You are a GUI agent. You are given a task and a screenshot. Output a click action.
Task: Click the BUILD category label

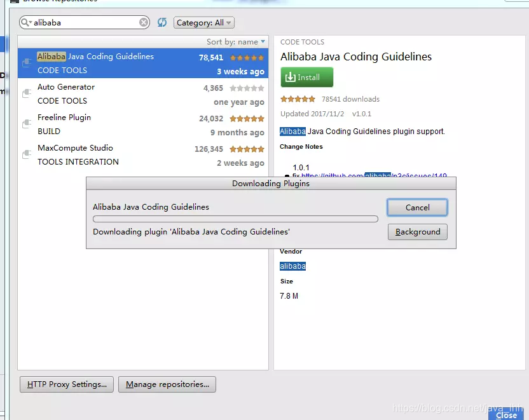coord(49,132)
